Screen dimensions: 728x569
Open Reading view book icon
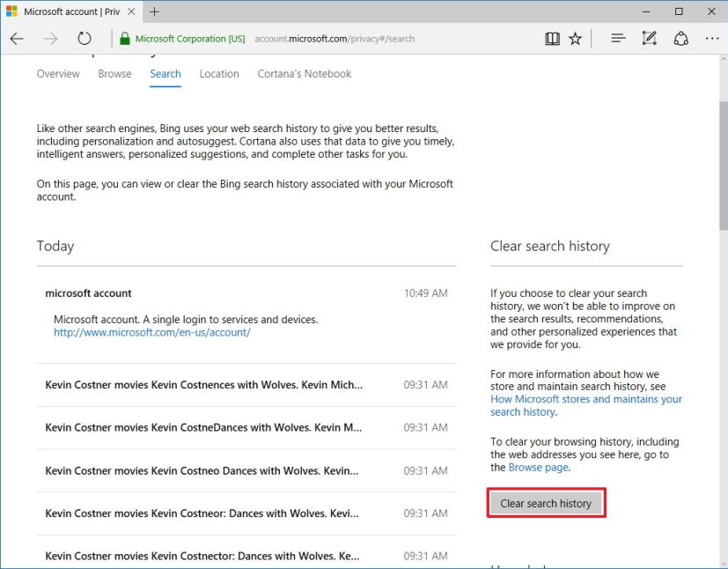pos(552,39)
